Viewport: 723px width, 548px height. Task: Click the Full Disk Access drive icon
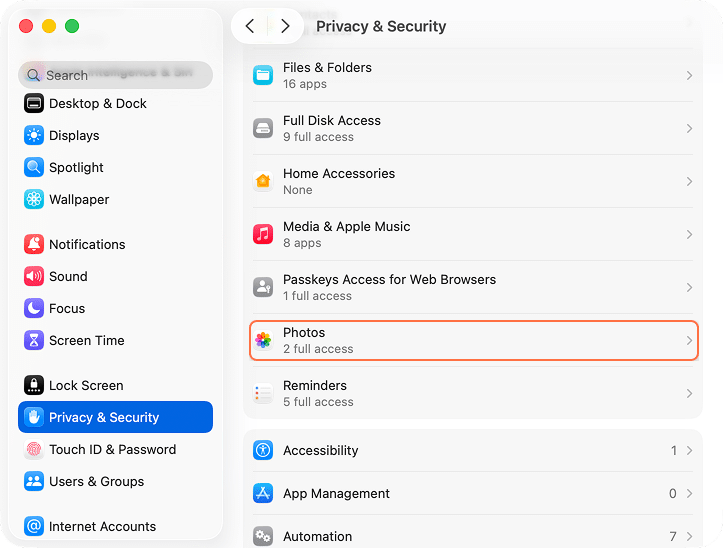(x=263, y=128)
